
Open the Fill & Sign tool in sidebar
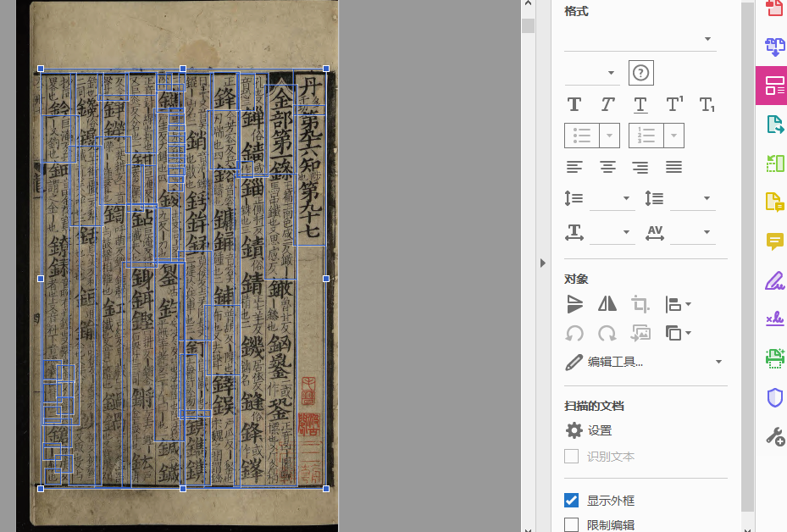(774, 280)
